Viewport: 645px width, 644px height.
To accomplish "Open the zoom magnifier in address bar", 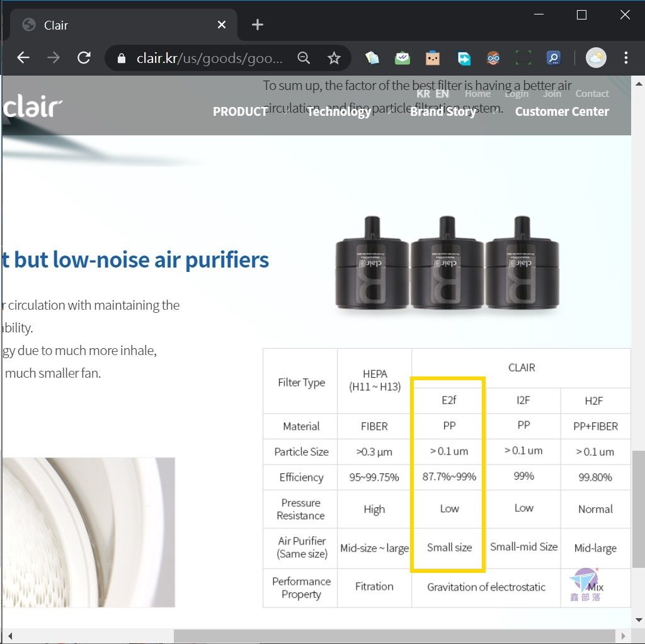I will 304,58.
